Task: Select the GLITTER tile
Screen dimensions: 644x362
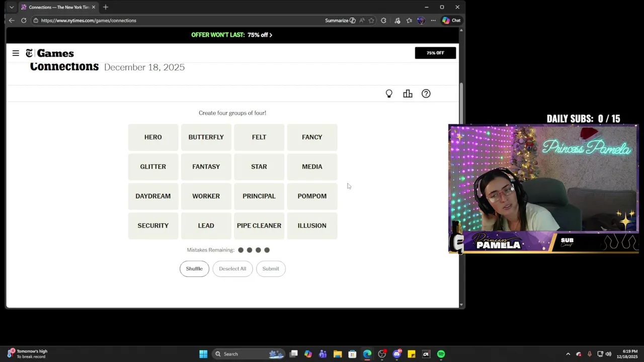Action: [153, 166]
